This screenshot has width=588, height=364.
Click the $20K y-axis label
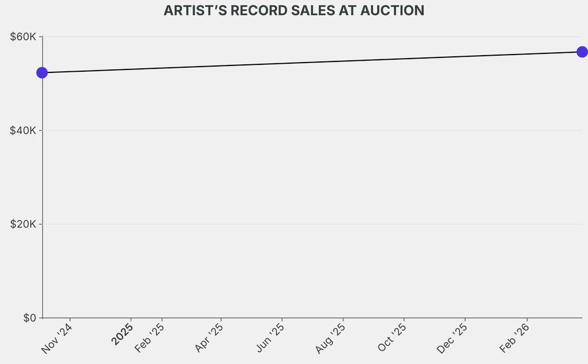tap(23, 224)
